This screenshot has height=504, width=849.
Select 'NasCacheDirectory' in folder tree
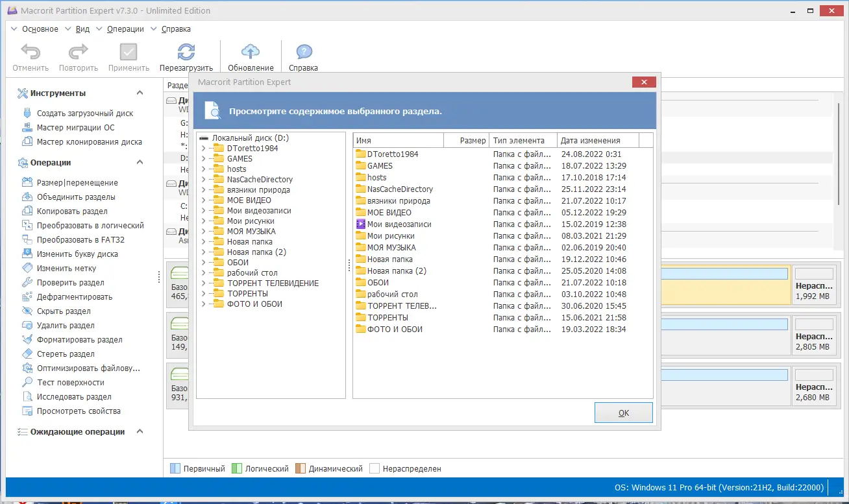point(260,179)
